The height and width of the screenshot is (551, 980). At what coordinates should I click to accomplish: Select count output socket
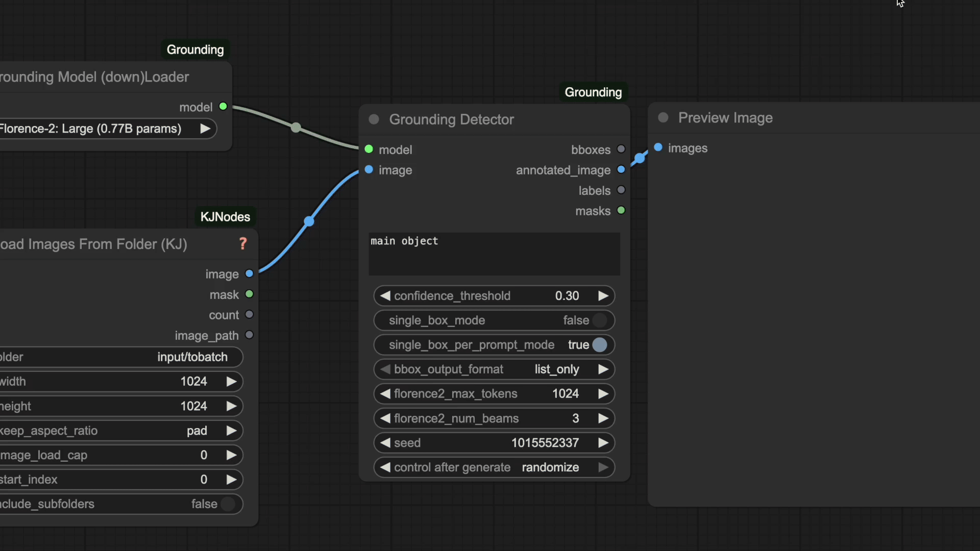coord(250,315)
